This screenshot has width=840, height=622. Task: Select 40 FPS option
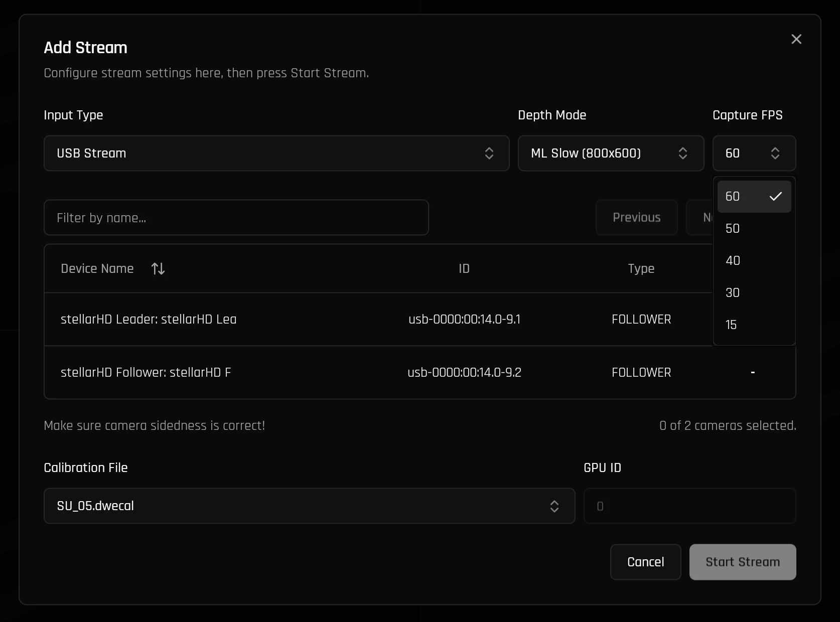733,260
